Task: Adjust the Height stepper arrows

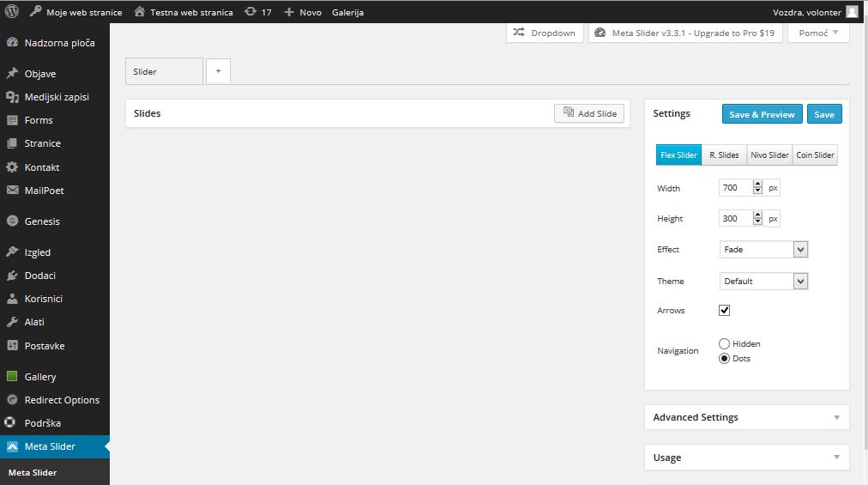Action: tap(757, 218)
